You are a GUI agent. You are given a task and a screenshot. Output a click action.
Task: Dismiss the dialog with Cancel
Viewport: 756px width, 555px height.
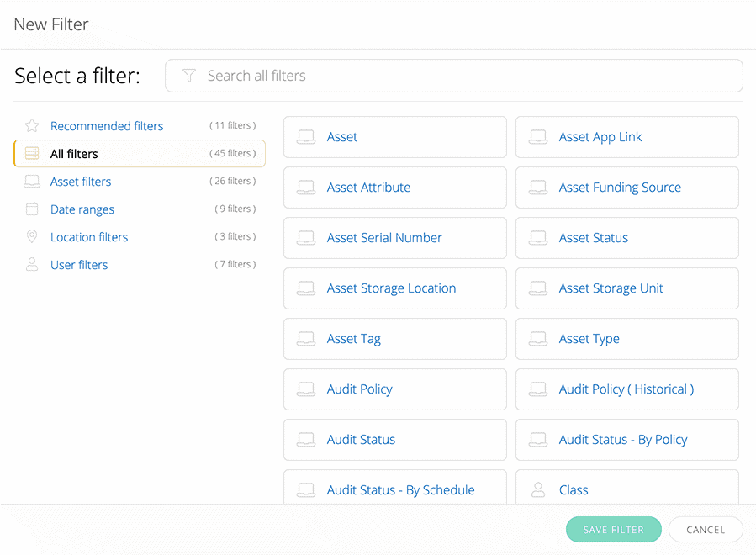[706, 529]
